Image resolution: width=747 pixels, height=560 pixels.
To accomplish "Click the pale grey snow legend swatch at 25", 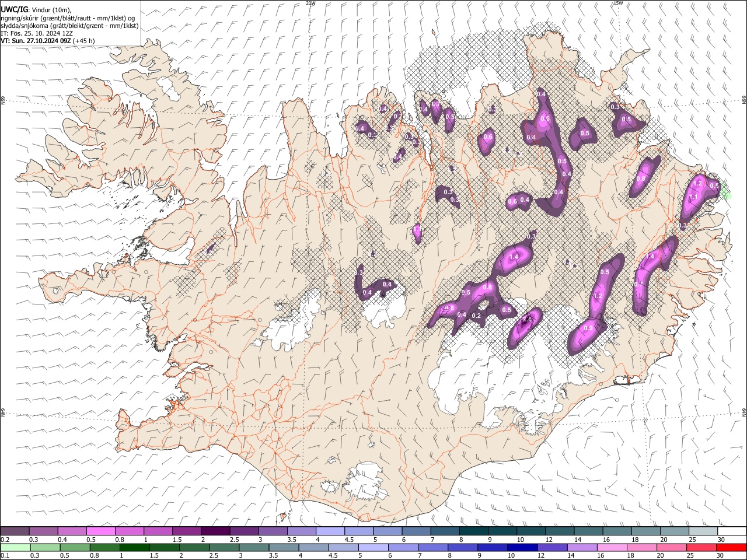I will [703, 531].
